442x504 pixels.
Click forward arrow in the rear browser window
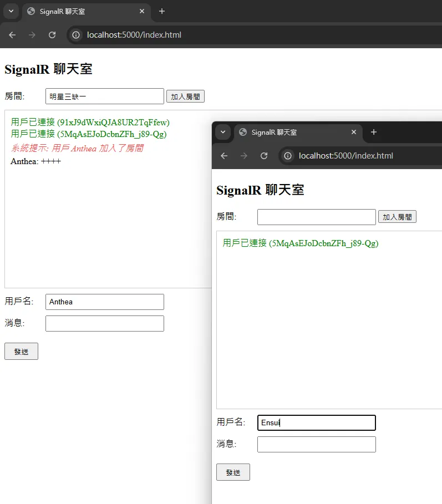tap(32, 35)
